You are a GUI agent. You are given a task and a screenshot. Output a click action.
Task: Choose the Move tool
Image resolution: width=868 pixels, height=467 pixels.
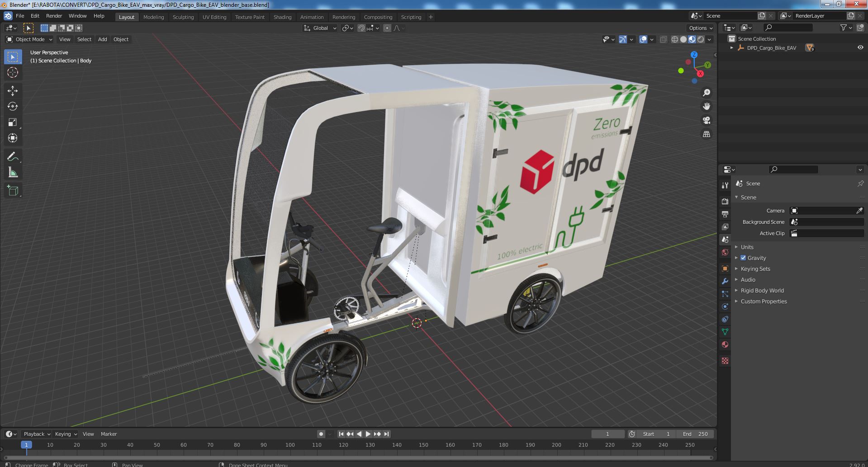(13, 91)
